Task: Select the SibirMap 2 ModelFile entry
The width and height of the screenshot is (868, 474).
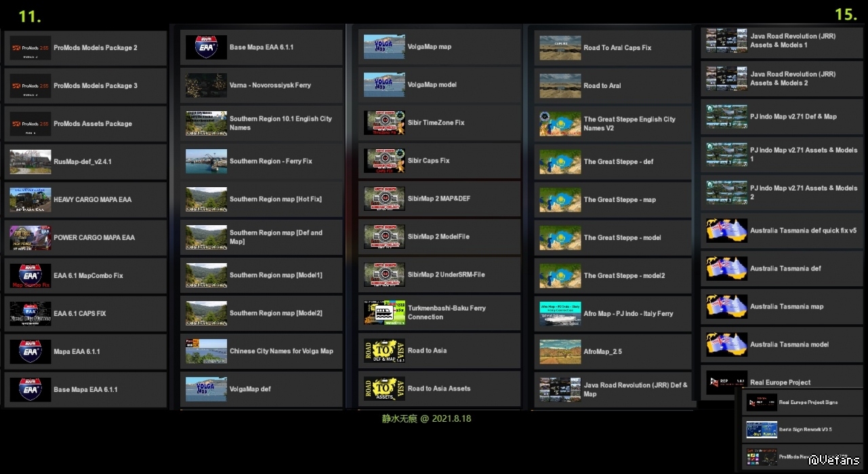Action: (440, 237)
